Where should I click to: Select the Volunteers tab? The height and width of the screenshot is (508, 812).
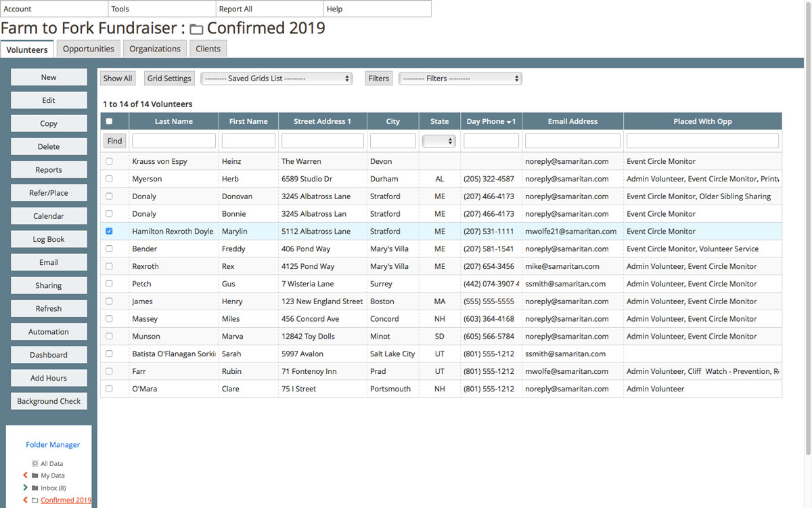[x=27, y=49]
